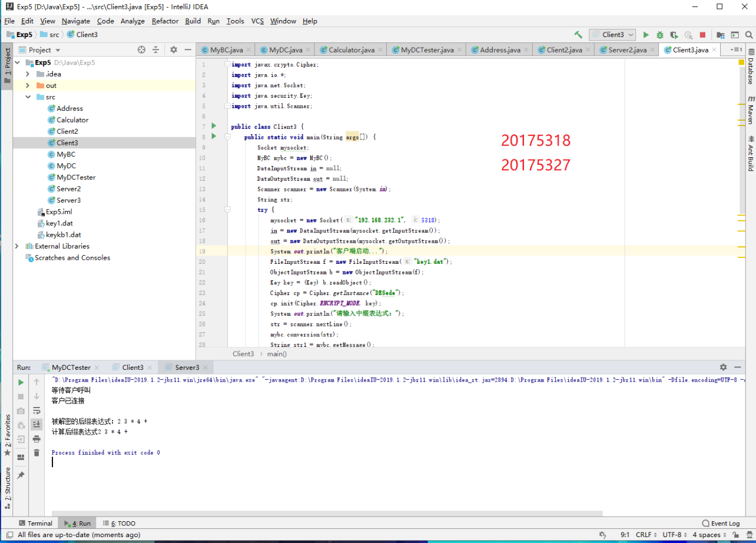Open the Ant Build side panel
The height and width of the screenshot is (543, 756).
(x=751, y=153)
